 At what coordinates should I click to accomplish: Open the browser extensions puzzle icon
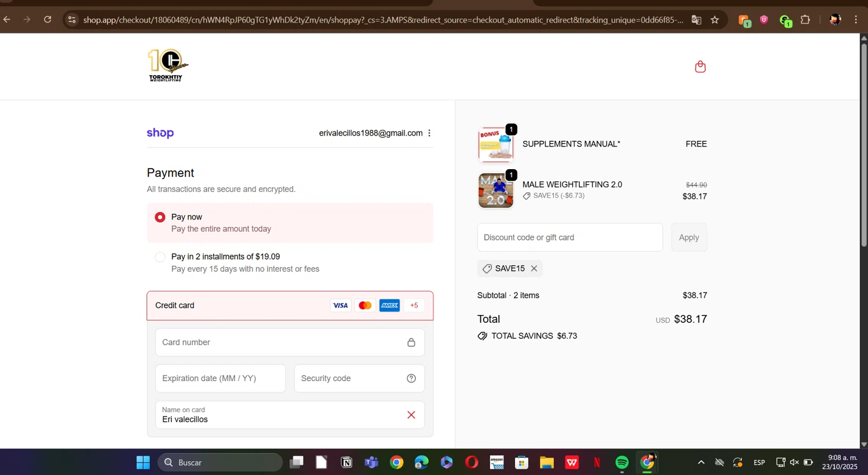click(x=806, y=20)
